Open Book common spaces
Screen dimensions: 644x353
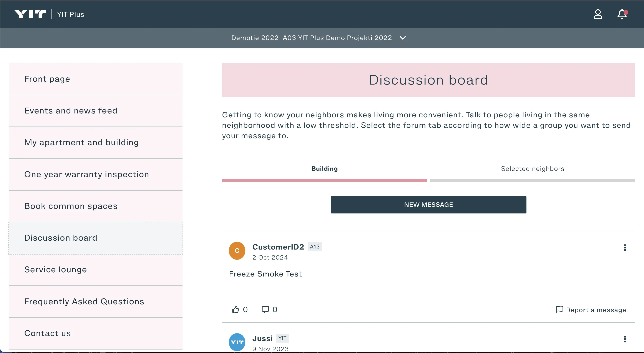tap(96, 206)
